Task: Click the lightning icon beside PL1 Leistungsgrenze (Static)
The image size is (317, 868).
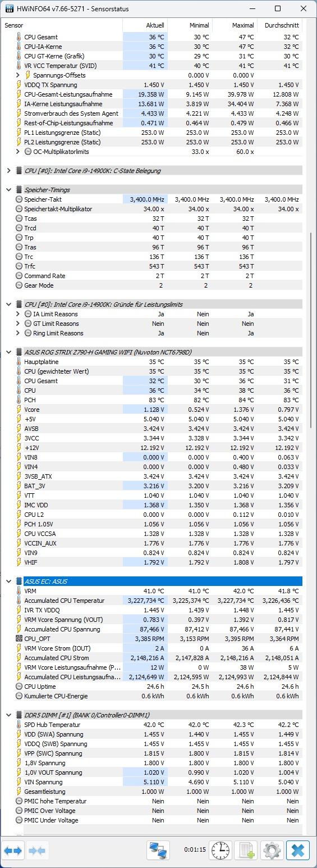Action: (x=19, y=133)
